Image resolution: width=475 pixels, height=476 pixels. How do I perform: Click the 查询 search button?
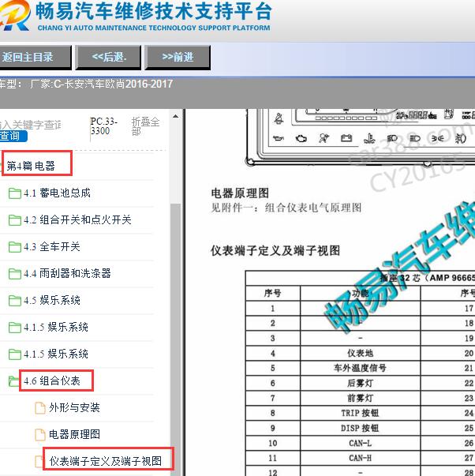13,136
